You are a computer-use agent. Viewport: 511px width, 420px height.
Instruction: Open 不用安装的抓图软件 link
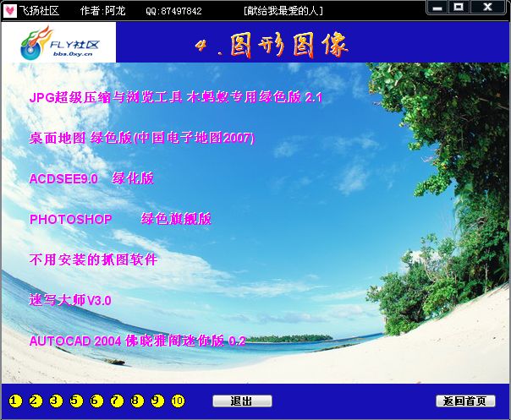[93, 259]
